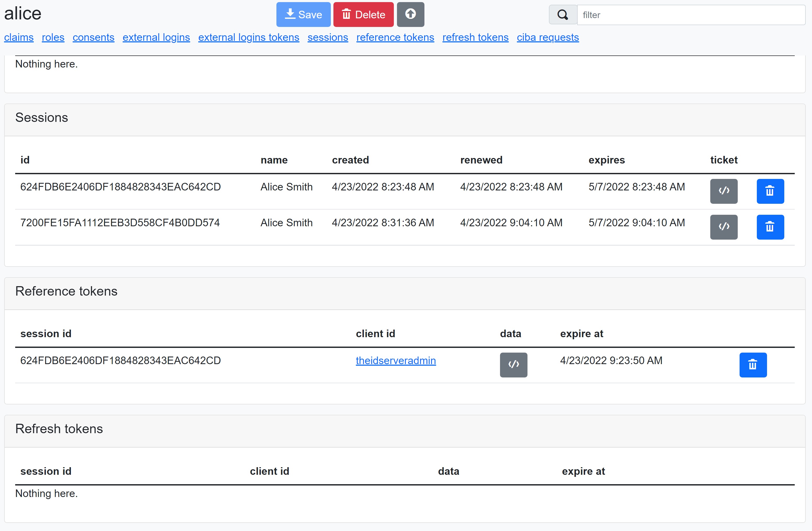Screen dimensions: 812x531
Task: Click the red Delete user button
Action: click(x=363, y=15)
